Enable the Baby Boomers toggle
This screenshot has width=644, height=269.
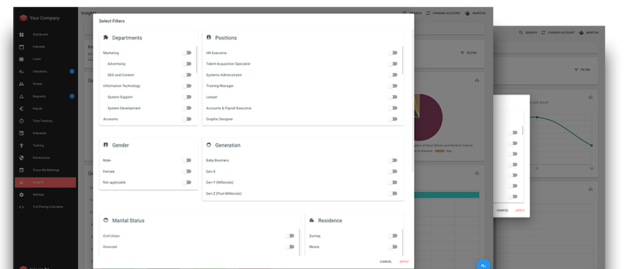coord(393,161)
